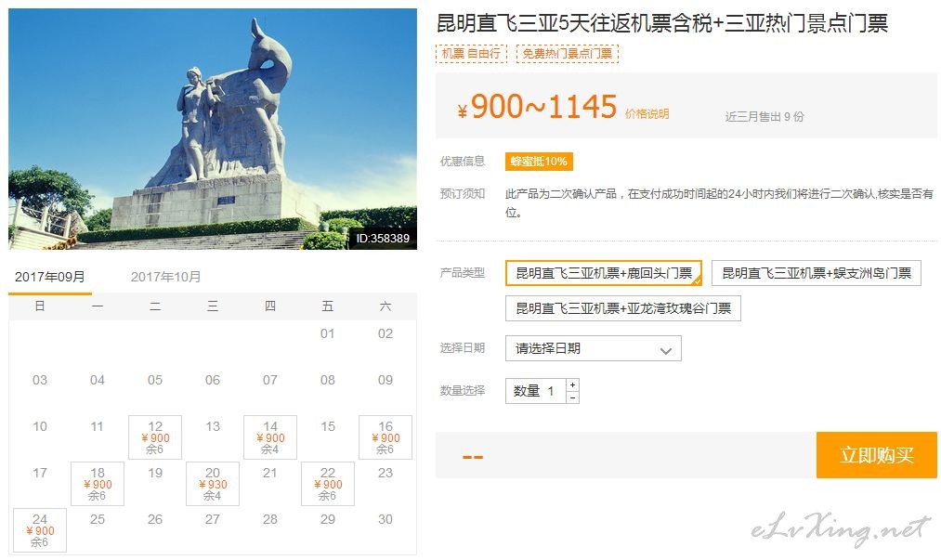Screen dimensions: 941x560
Task: Switch to the 2017年09月 calendar tab
Action: tap(50, 278)
